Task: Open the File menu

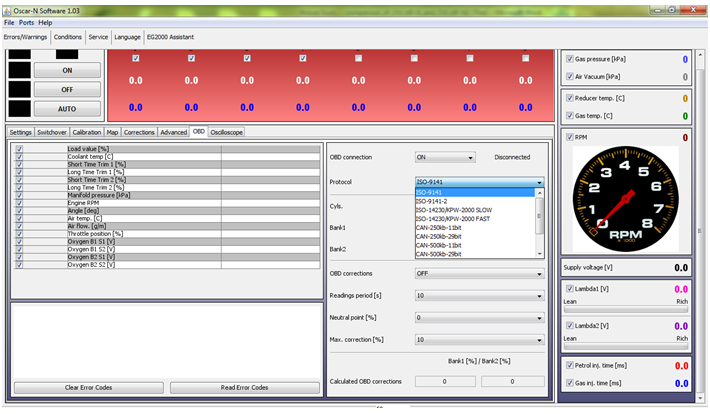Action: click(9, 23)
